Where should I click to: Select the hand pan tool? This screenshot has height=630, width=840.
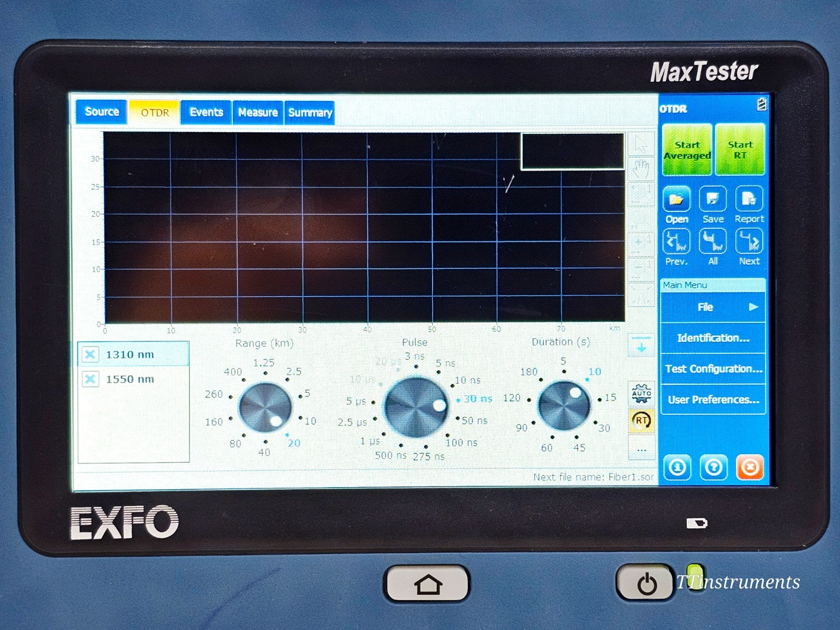[x=641, y=169]
